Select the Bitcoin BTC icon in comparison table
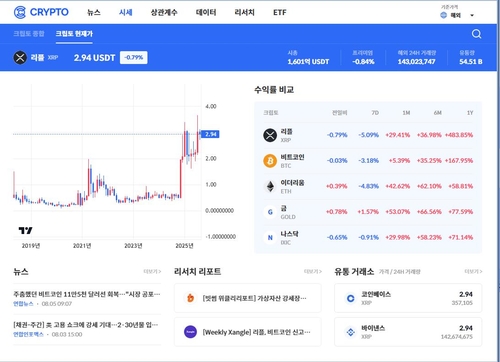Viewport: 500px width, 362px height. click(270, 161)
